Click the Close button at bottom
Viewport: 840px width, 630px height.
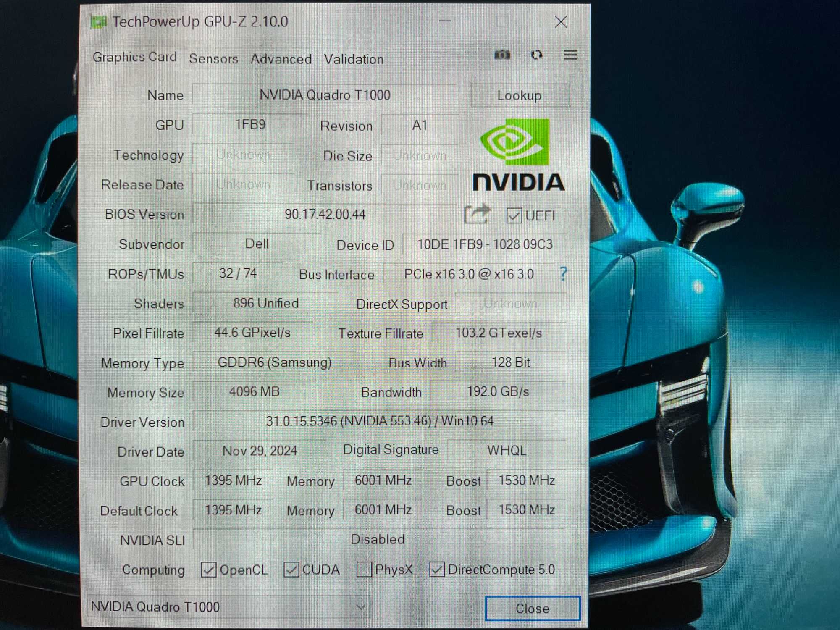tap(533, 608)
